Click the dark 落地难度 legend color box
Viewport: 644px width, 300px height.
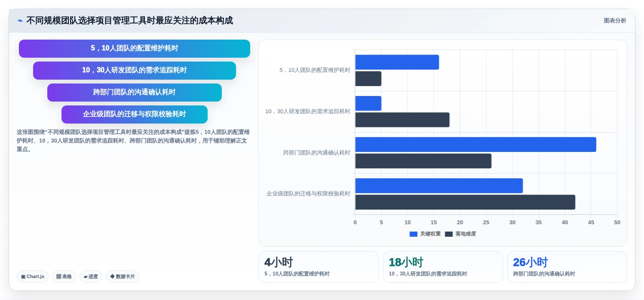pos(449,234)
